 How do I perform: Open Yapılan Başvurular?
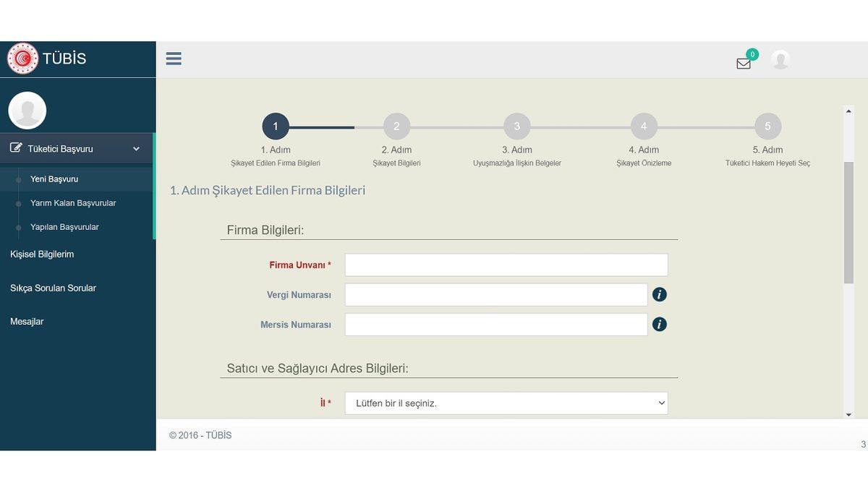(64, 227)
